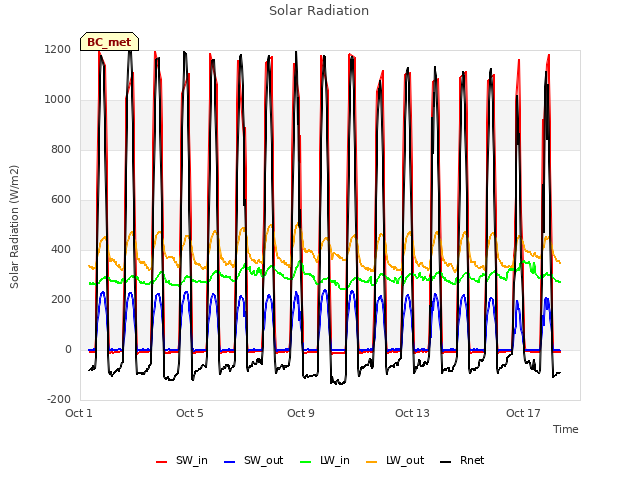Click the Solar Radiation chart title

319,11
